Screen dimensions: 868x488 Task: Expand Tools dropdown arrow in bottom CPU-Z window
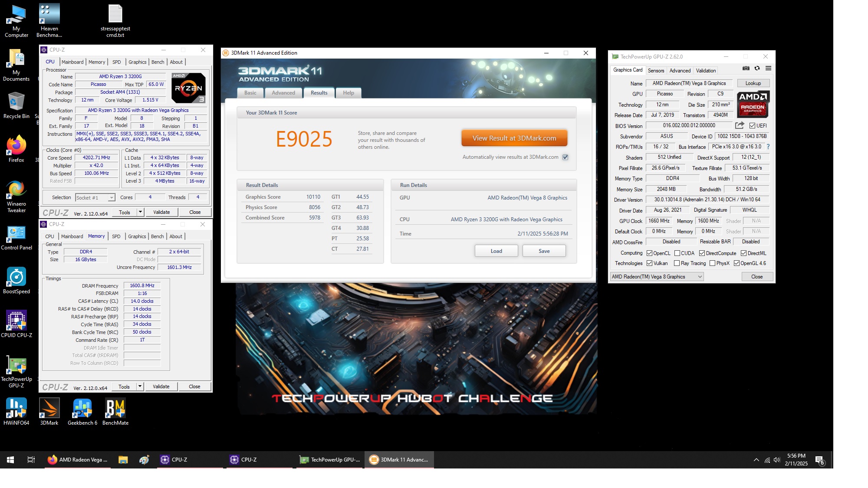(x=140, y=386)
